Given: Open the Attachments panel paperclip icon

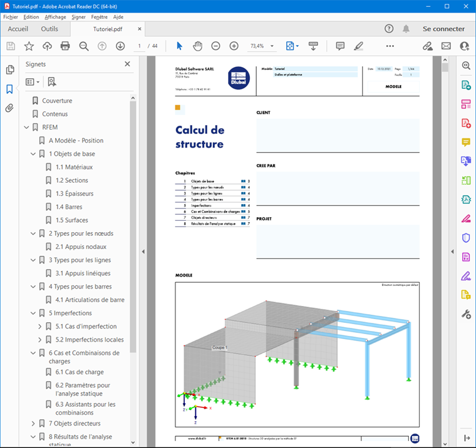Looking at the screenshot, I should (9, 108).
